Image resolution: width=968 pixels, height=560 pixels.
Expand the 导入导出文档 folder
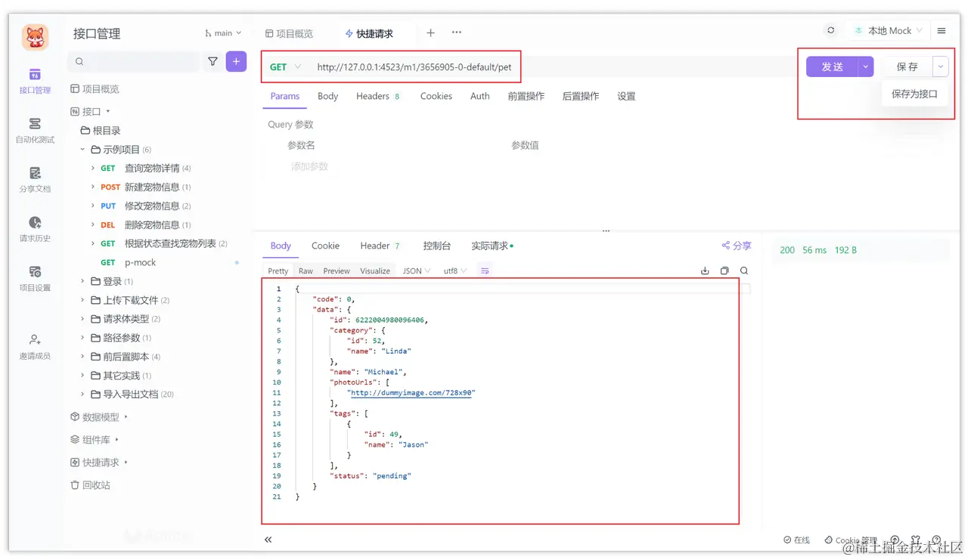coord(82,394)
